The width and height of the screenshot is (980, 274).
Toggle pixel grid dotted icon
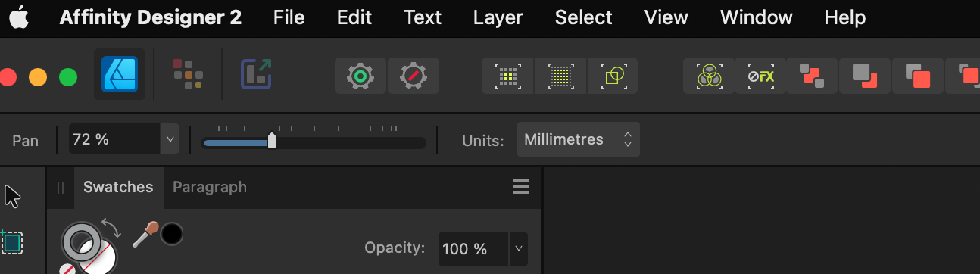[560, 76]
